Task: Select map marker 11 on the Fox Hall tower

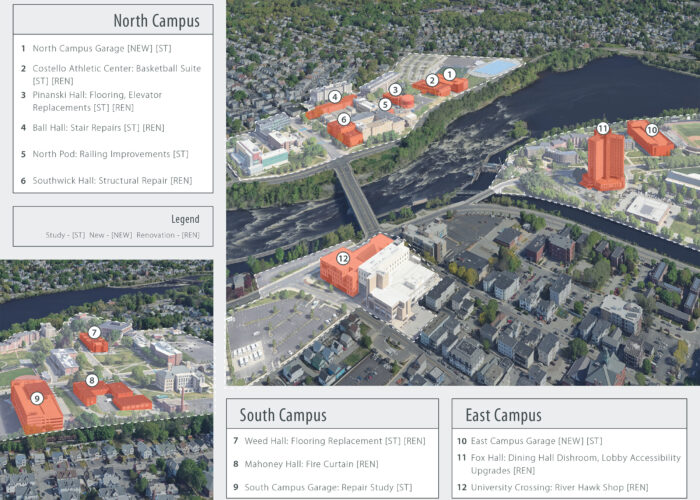Action: click(602, 128)
